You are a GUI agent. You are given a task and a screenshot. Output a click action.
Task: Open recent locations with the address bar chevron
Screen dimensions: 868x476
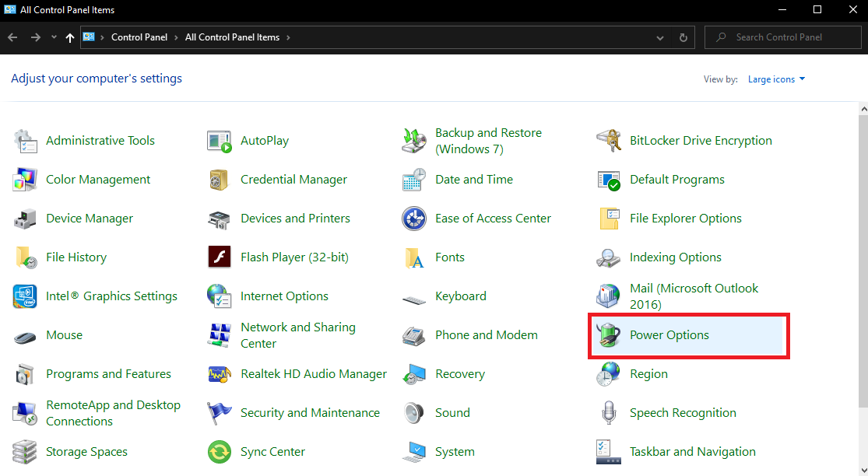(659, 37)
